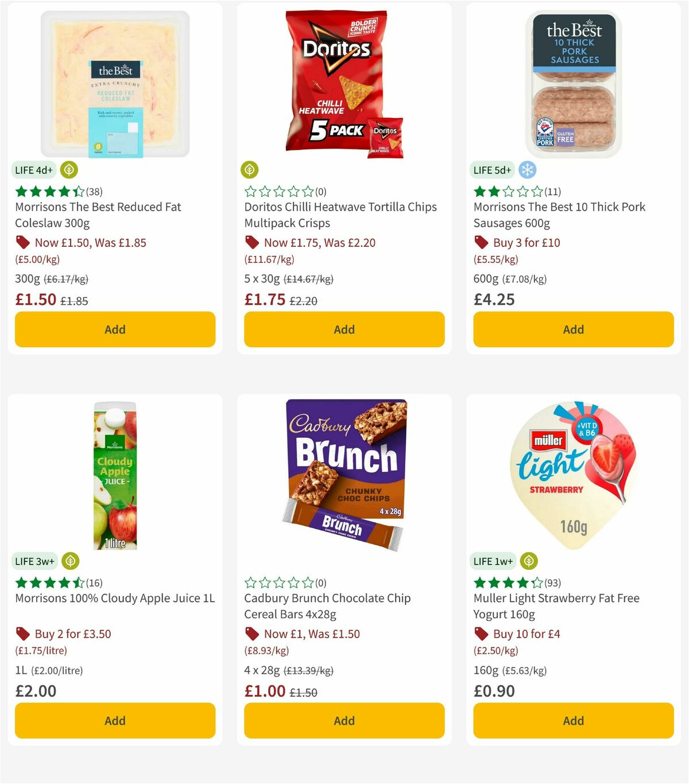Image resolution: width=689 pixels, height=784 pixels.
Task: Click the red price tag icon beside Buy 3 for £10
Action: tap(481, 242)
